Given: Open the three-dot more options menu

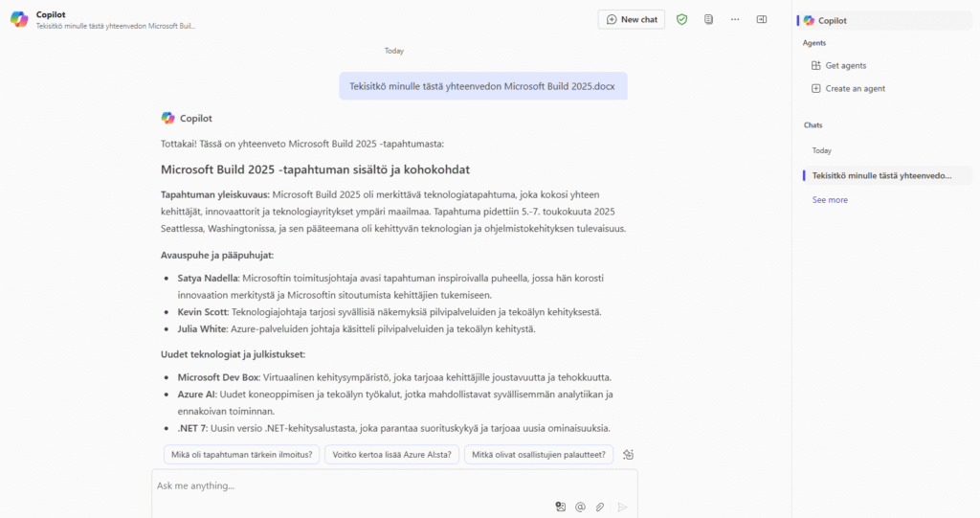Looking at the screenshot, I should pos(735,19).
